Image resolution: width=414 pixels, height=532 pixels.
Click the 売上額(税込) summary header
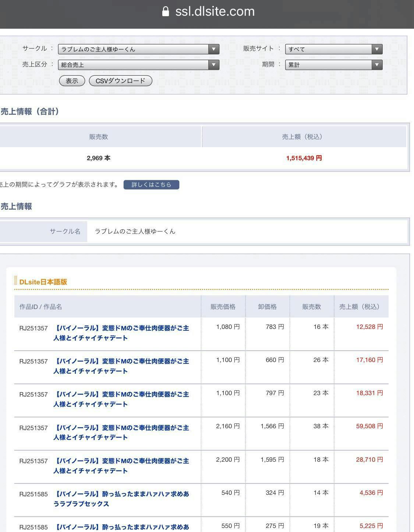(x=304, y=137)
